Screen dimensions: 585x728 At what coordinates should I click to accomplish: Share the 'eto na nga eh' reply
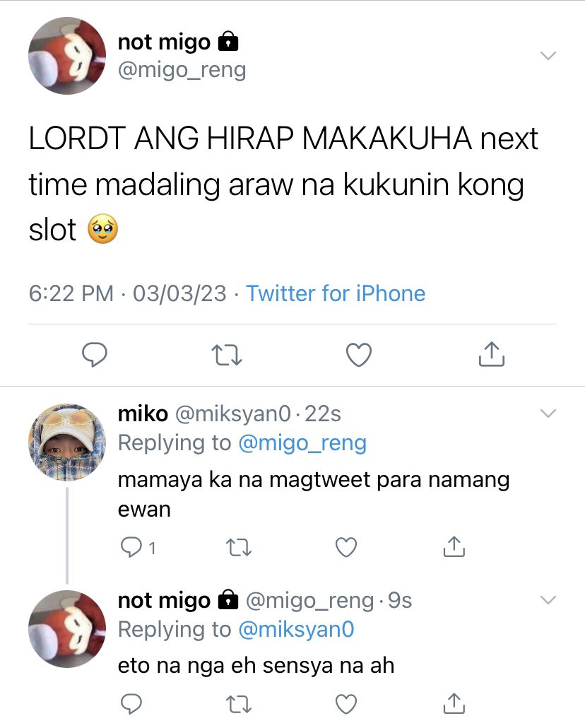click(454, 703)
